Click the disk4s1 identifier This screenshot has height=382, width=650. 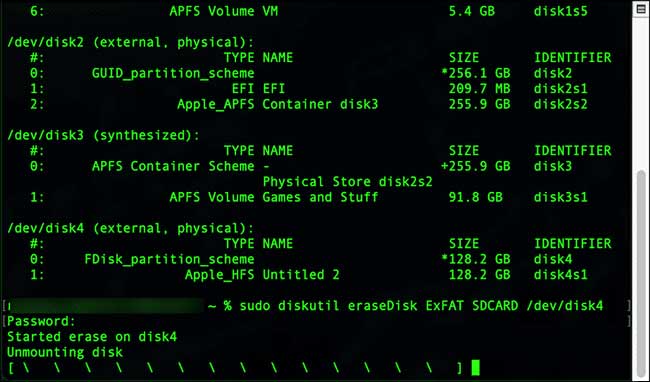pos(560,275)
